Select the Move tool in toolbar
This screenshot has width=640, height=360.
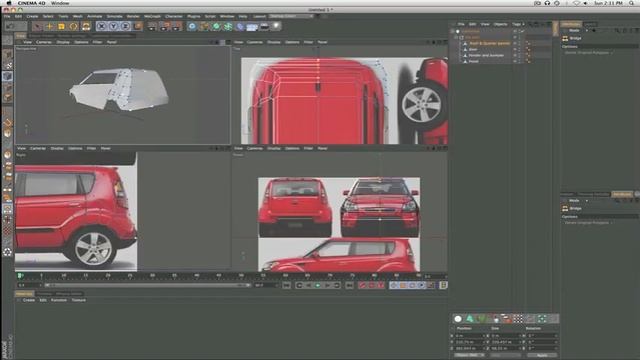tap(49, 27)
